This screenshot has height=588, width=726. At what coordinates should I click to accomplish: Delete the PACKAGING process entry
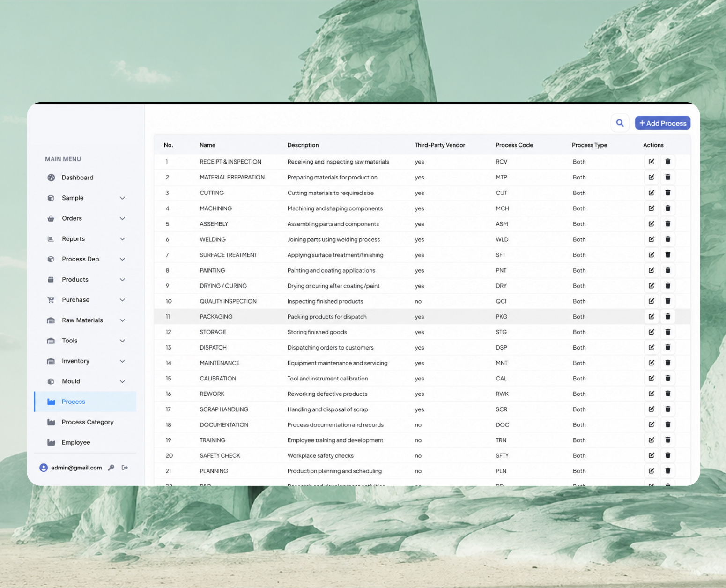pos(668,316)
